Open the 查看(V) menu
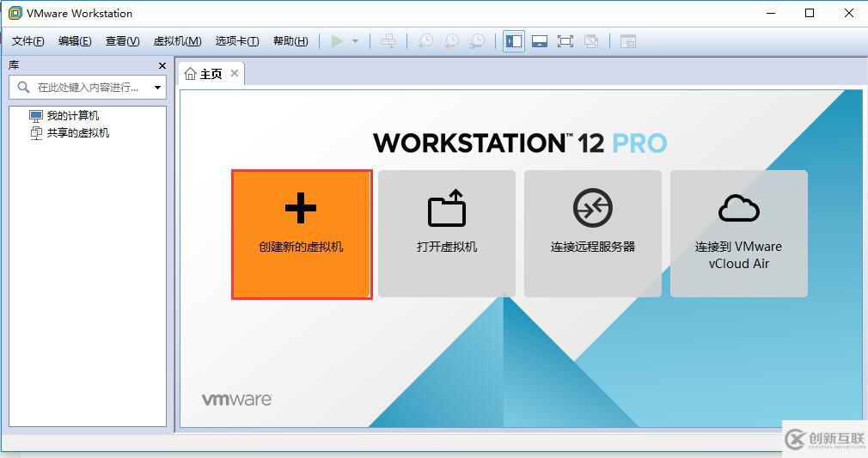The image size is (868, 458). [122, 41]
